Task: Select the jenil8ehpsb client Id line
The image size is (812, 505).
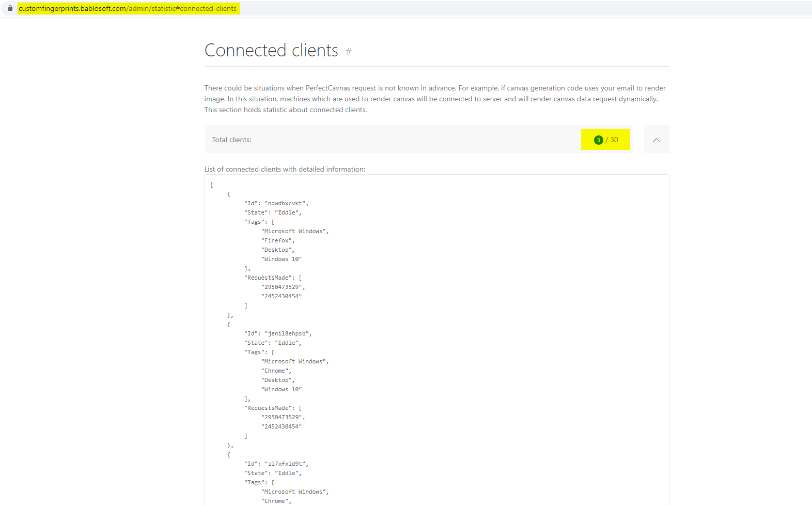Action: pos(277,334)
